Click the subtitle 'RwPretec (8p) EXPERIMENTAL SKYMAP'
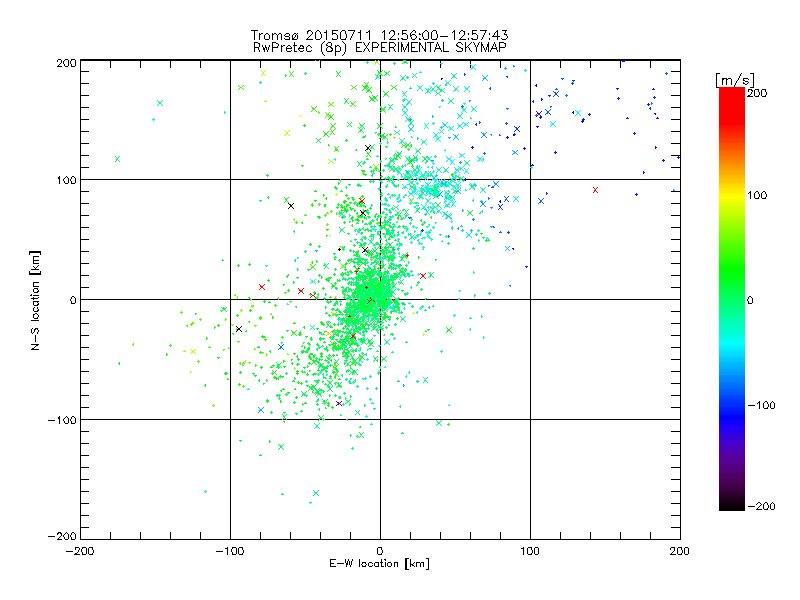 (x=380, y=48)
